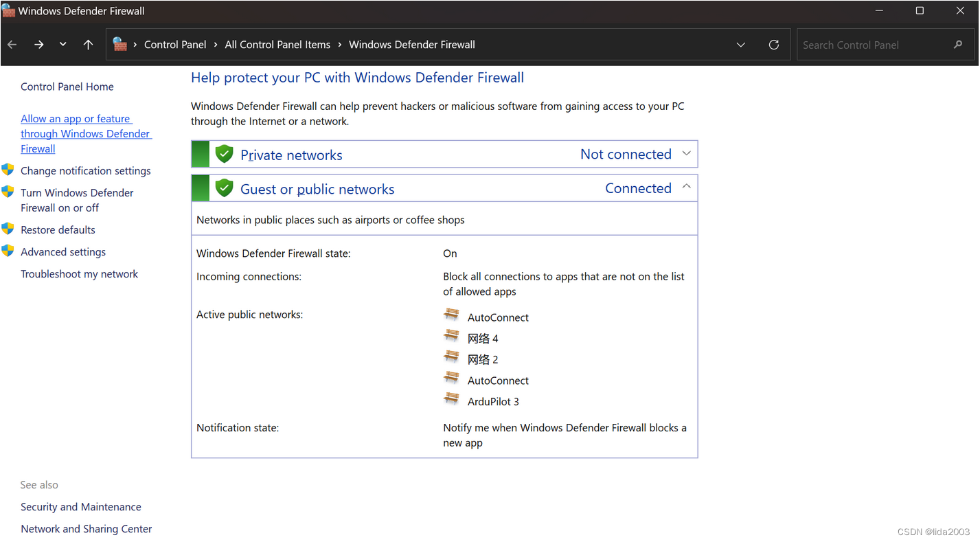The image size is (980, 542).
Task: Click bench icon next to 网络 2
Action: click(x=451, y=357)
